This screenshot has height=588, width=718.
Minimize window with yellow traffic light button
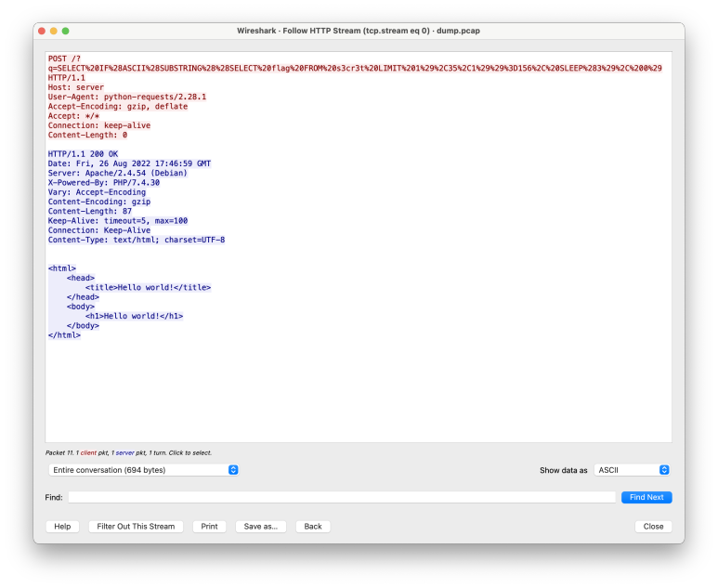54,31
